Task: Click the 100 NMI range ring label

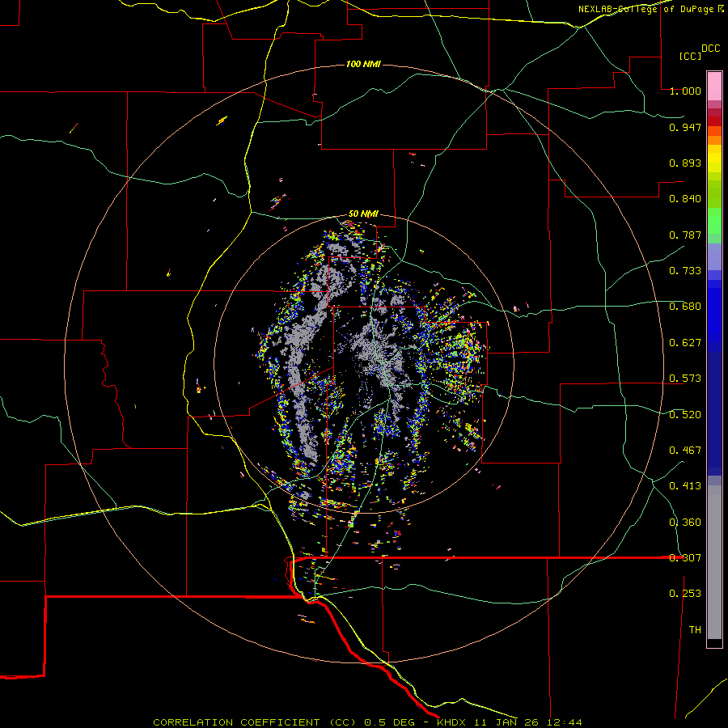Action: click(363, 64)
